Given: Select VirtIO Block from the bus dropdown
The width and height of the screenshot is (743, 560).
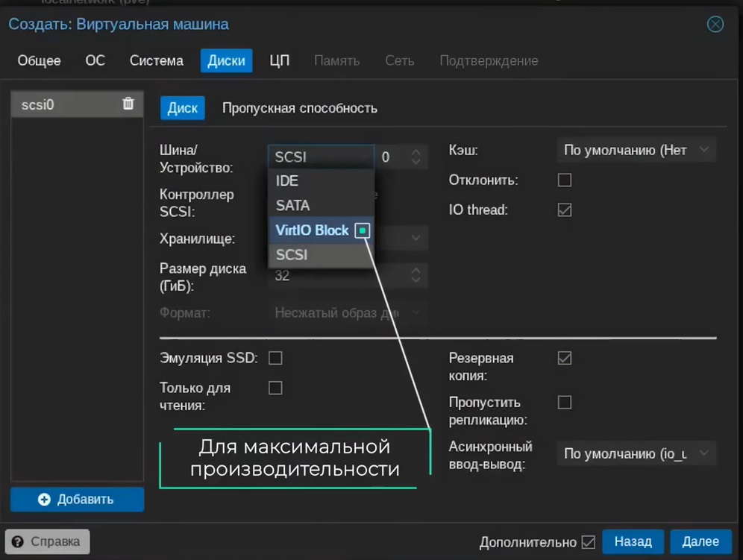Looking at the screenshot, I should tap(312, 230).
